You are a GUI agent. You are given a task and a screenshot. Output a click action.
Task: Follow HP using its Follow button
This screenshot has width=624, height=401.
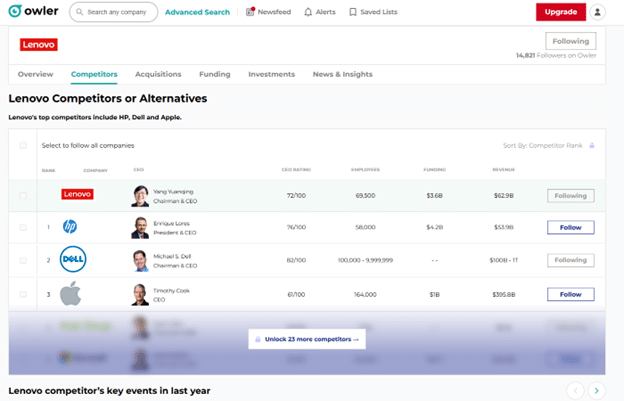coord(570,228)
